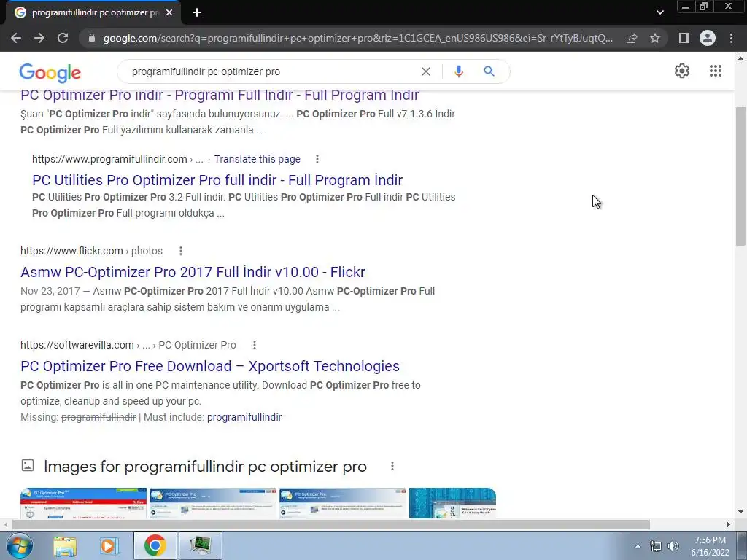Image resolution: width=747 pixels, height=560 pixels.
Task: Go back to the previous page
Action: coord(16,38)
